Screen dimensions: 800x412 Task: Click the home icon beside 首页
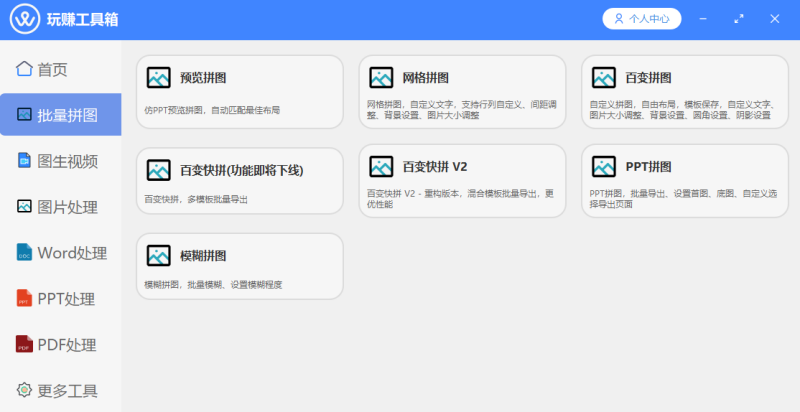click(x=24, y=68)
